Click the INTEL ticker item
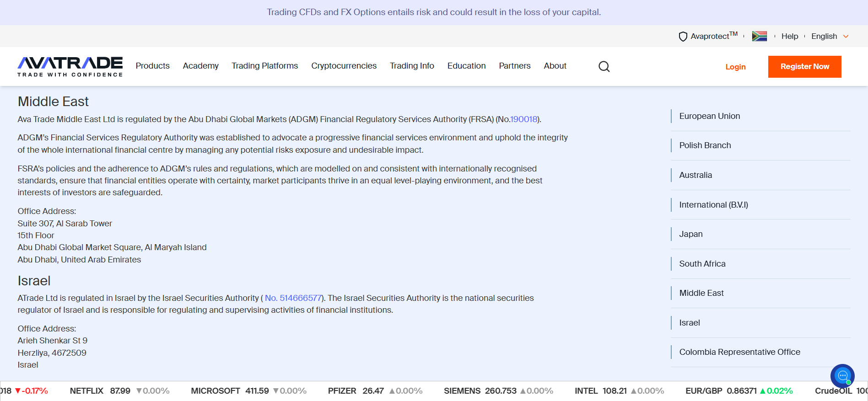 [619, 391]
